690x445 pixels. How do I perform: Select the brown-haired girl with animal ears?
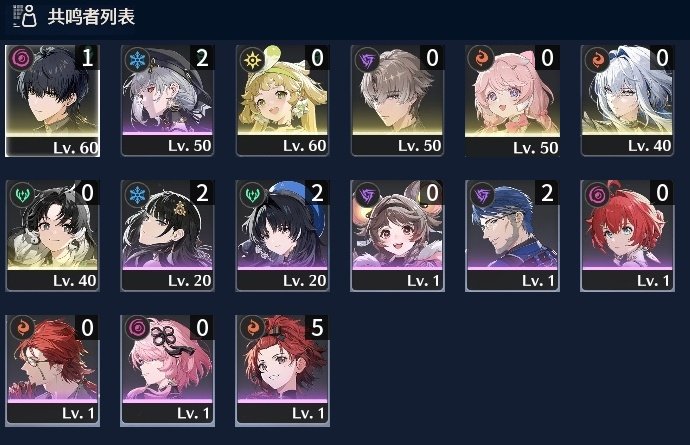coord(397,235)
